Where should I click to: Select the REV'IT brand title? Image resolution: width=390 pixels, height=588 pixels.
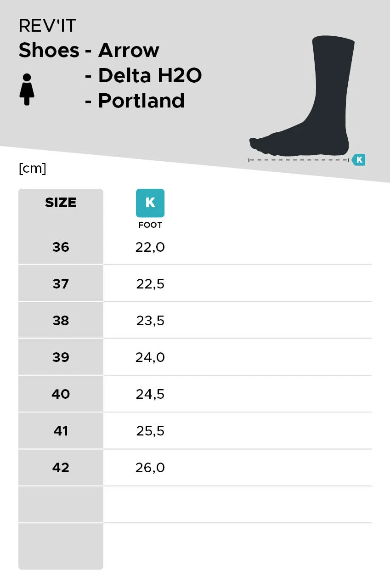47,26
